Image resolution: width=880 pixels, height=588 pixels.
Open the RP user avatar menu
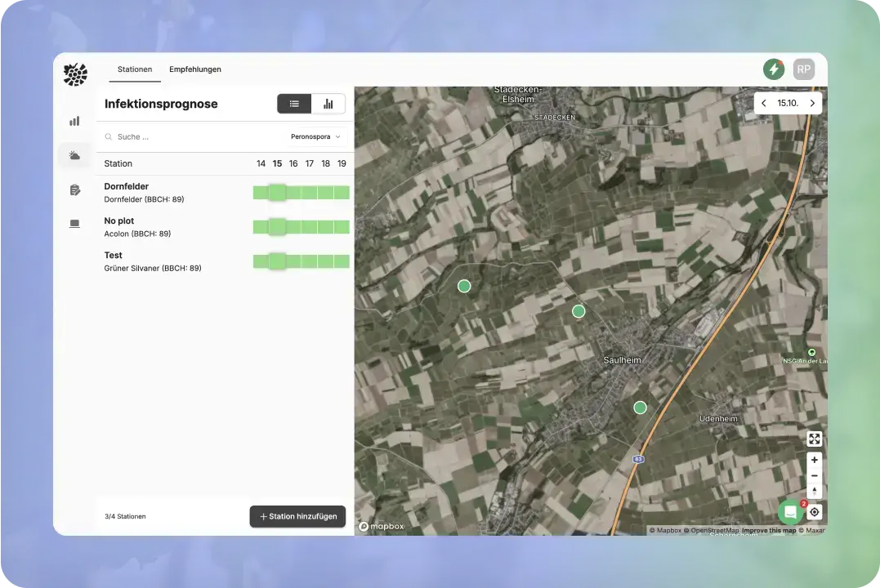[x=804, y=69]
